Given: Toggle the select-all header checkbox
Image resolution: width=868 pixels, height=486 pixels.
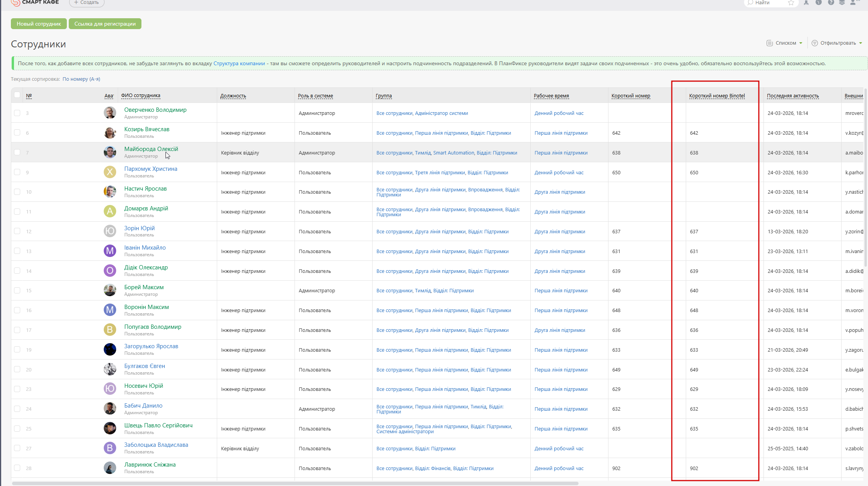Looking at the screenshot, I should point(17,95).
